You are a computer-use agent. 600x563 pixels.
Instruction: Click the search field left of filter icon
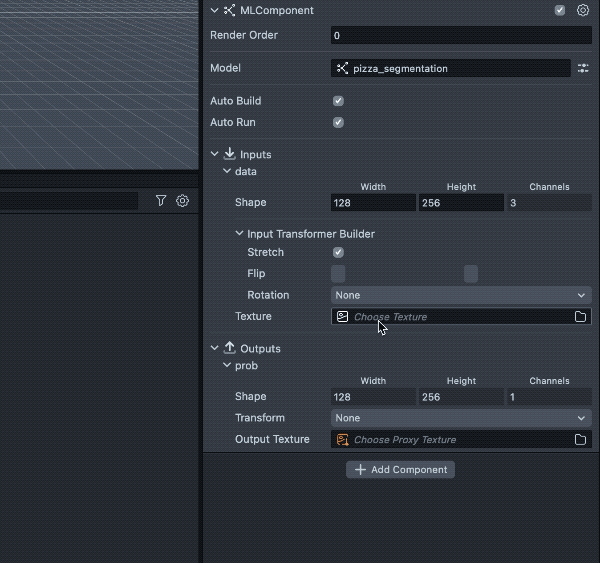coord(69,201)
